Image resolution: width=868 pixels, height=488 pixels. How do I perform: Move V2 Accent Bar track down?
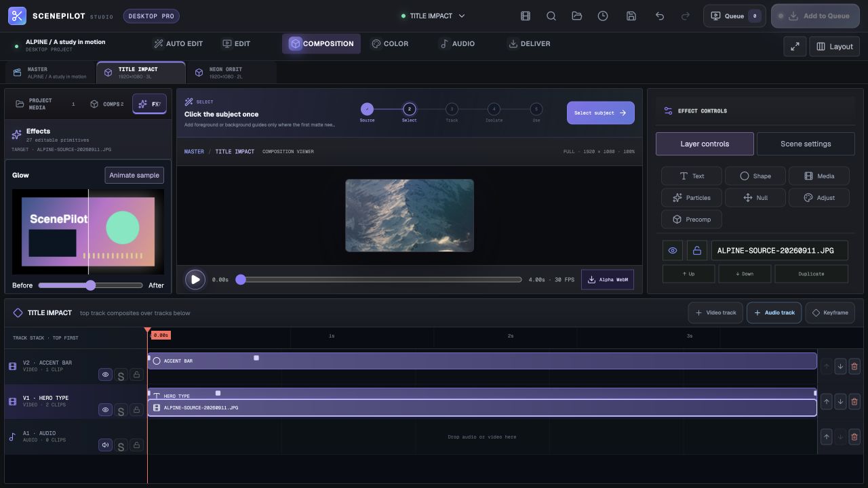(840, 366)
